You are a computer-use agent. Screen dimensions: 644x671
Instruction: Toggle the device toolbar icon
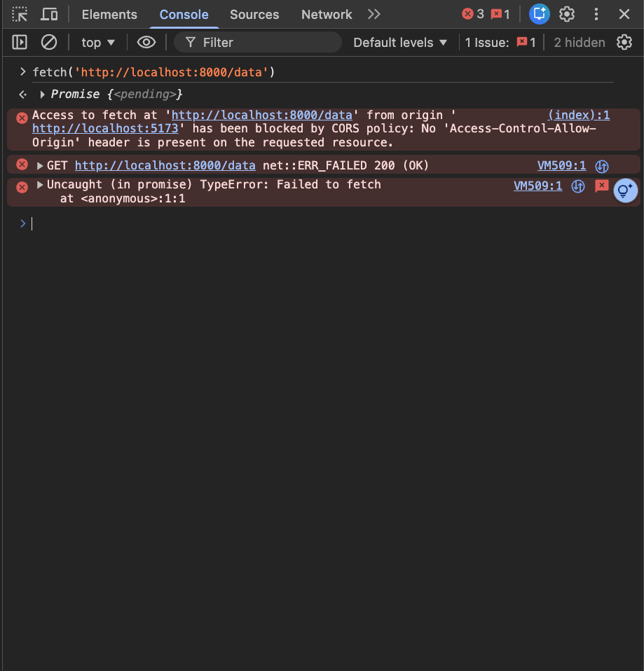[x=49, y=14]
